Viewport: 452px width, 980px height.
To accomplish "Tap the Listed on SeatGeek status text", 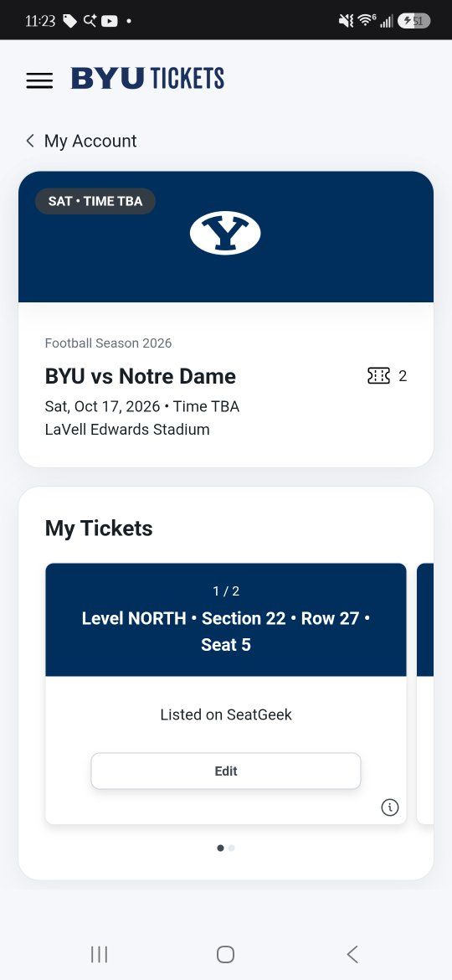I will point(226,714).
